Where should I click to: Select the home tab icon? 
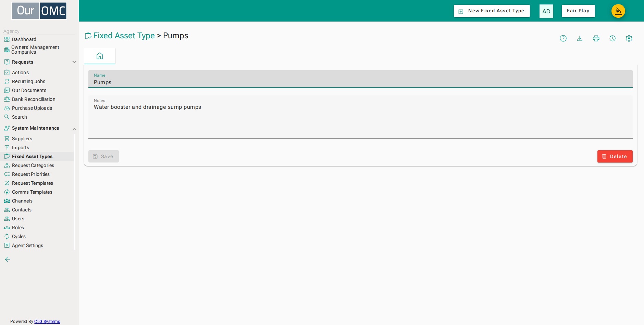(100, 56)
